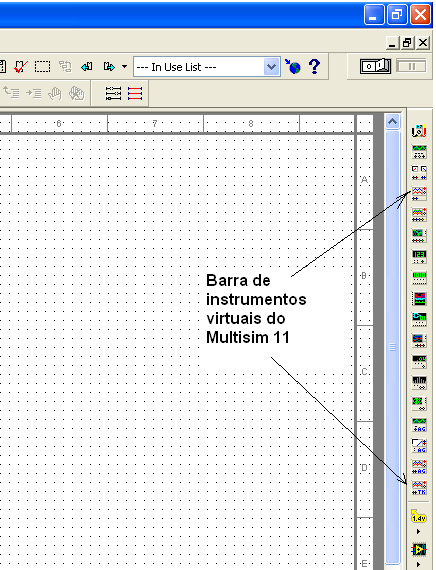Open Help with the question mark icon
This screenshot has height=570, width=436.
pyautogui.click(x=314, y=67)
